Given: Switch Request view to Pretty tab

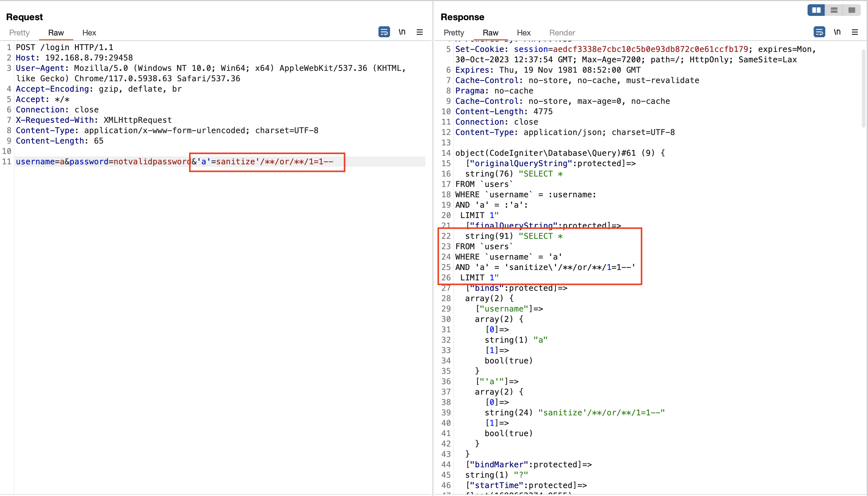Looking at the screenshot, I should (x=20, y=33).
